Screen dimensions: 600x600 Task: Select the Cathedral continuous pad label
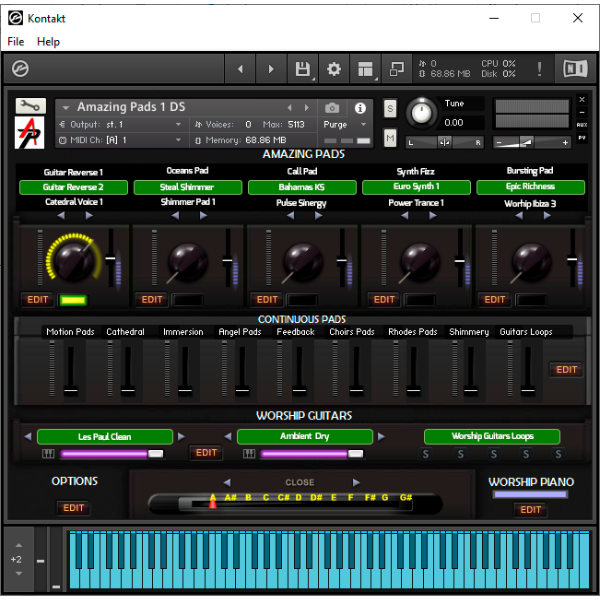click(125, 332)
